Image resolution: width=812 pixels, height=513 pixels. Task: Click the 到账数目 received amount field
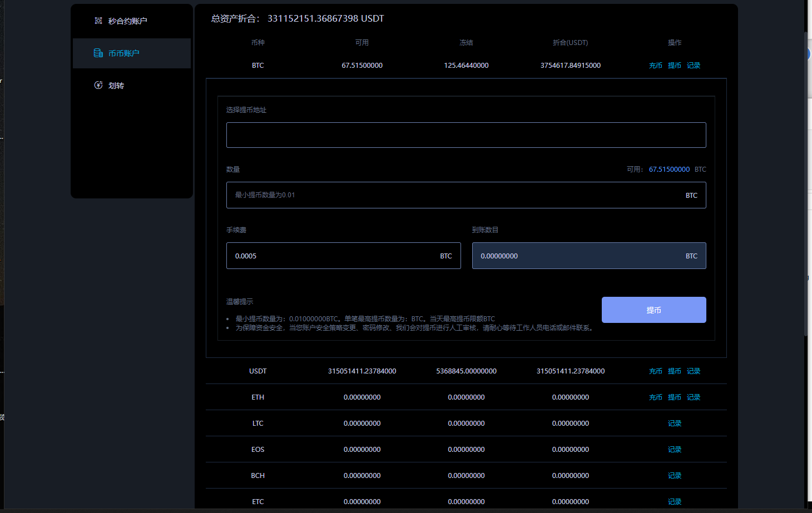(x=578, y=256)
